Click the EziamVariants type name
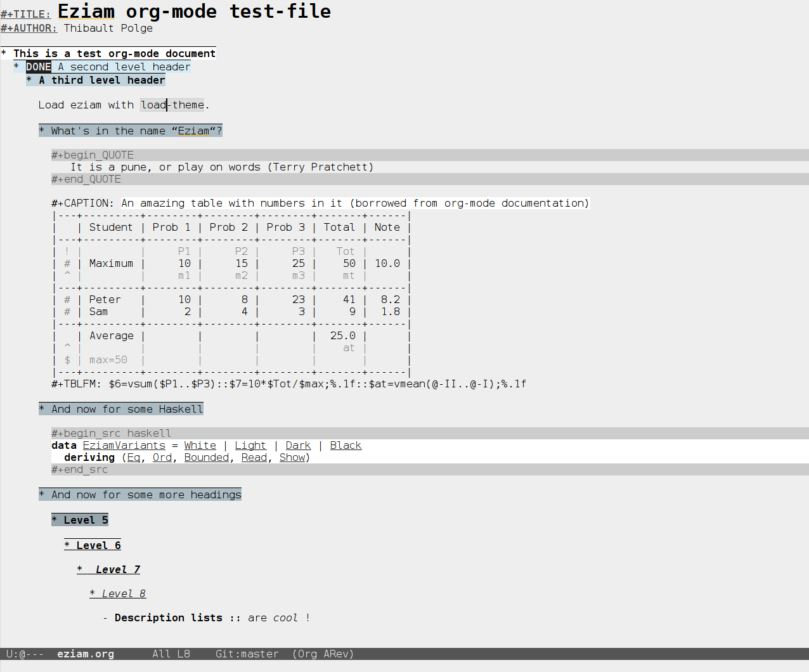Screen dimensions: 809x672 coord(124,446)
